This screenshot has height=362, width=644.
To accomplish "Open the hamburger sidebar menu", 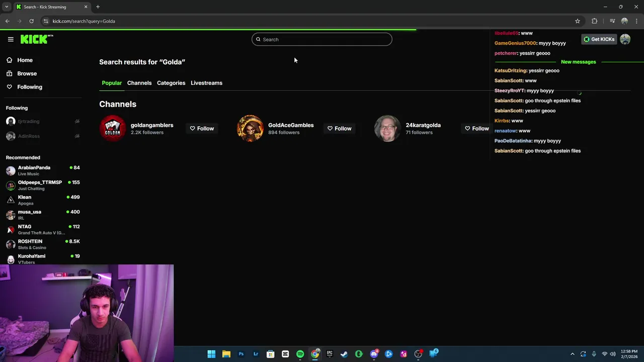I will 11,39.
